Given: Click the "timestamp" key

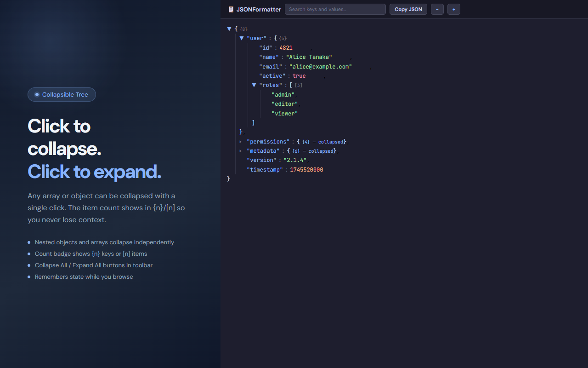Looking at the screenshot, I should tap(265, 170).
